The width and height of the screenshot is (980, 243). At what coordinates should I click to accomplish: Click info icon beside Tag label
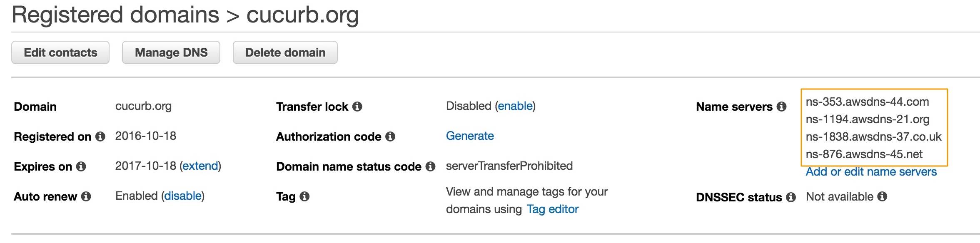tap(304, 196)
